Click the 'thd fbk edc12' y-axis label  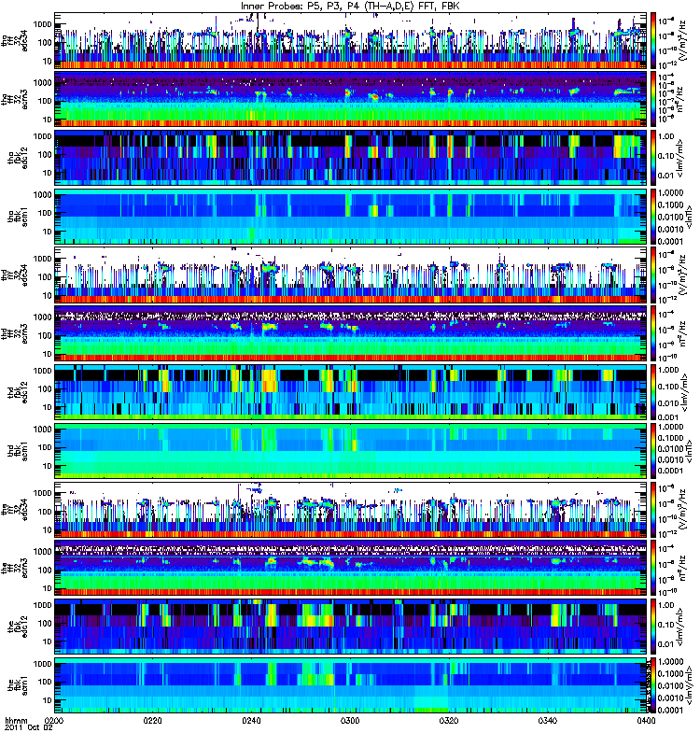tap(18, 392)
